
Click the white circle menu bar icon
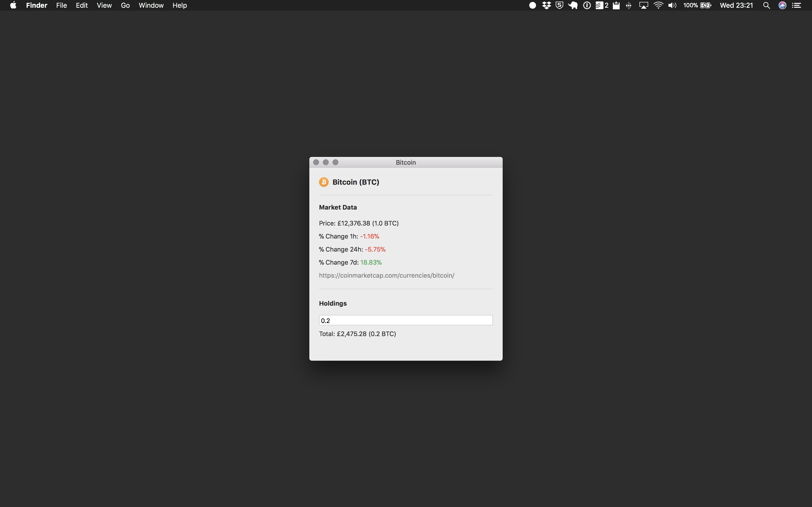click(532, 5)
